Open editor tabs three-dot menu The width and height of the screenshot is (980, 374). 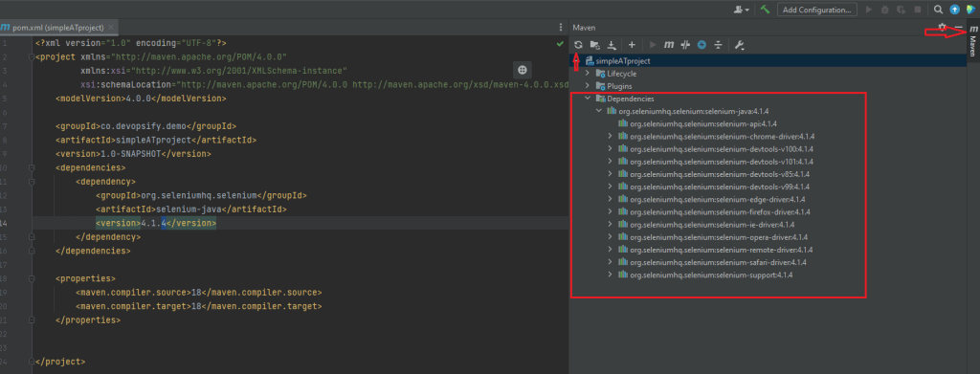[x=561, y=28]
